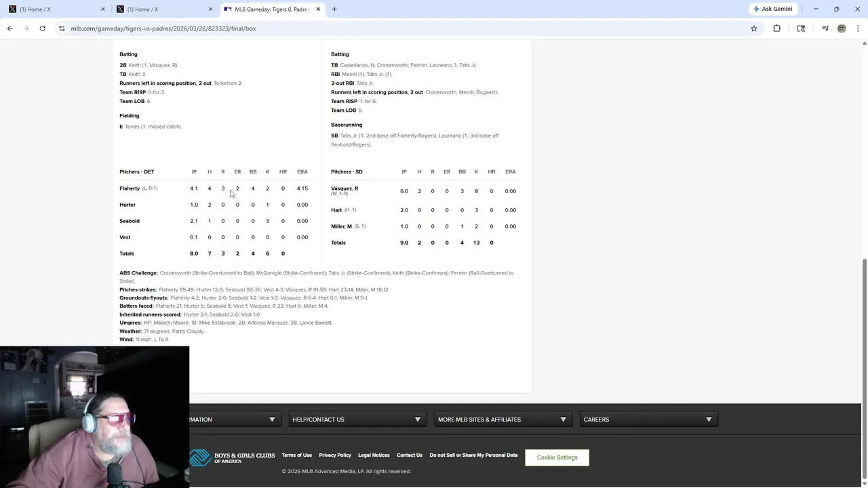Click the DET Totals row label
This screenshot has width=868, height=488.
pyautogui.click(x=127, y=253)
